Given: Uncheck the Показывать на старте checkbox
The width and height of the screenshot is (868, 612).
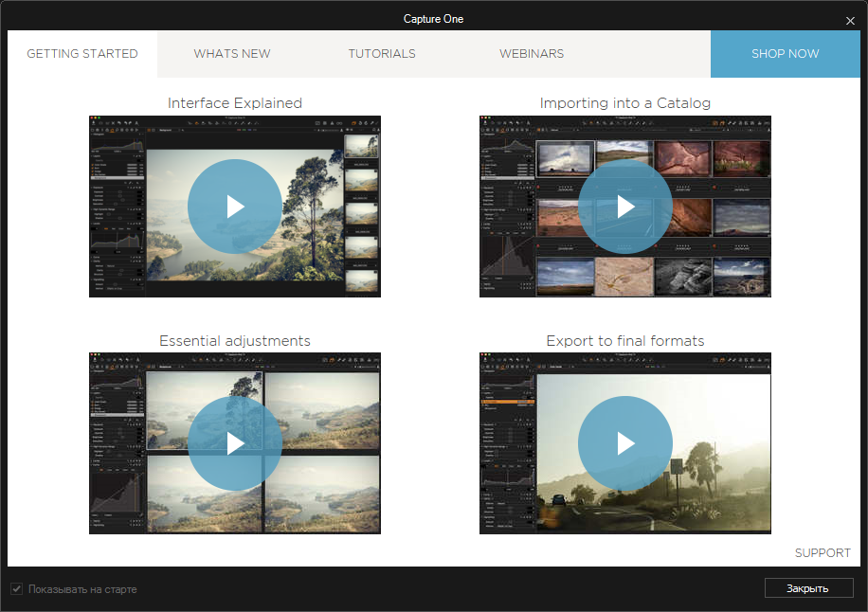Looking at the screenshot, I should coord(16,588).
